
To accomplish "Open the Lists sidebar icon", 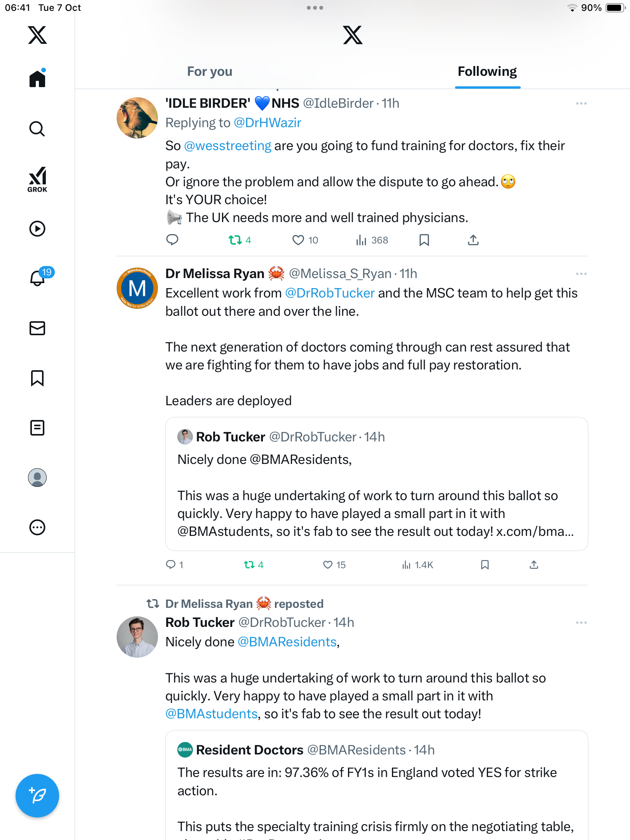I will pyautogui.click(x=37, y=428).
